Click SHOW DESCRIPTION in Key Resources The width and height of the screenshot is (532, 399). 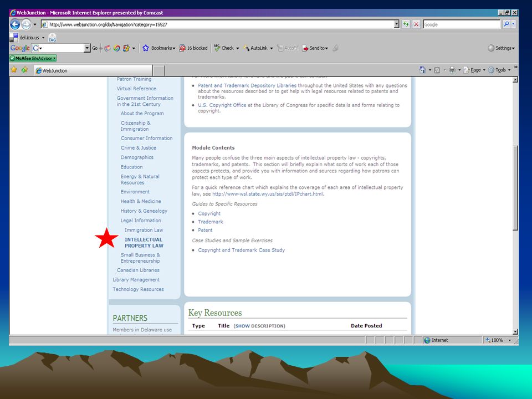259,326
